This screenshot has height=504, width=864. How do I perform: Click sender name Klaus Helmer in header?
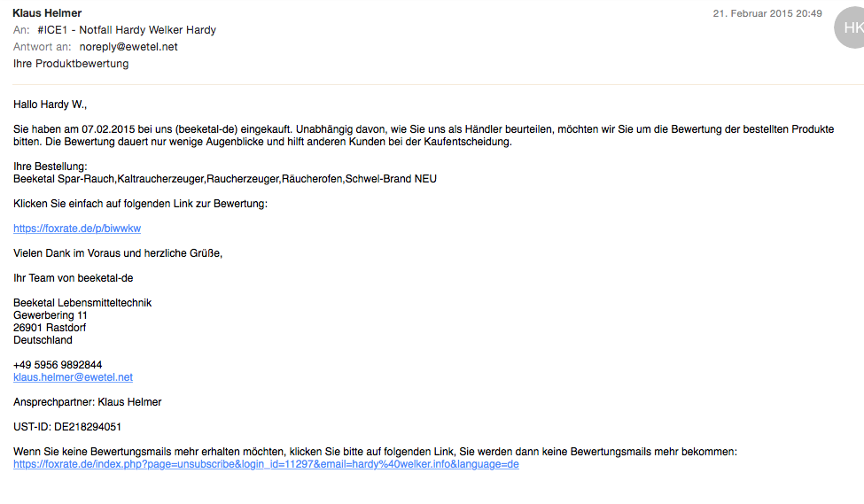pyautogui.click(x=47, y=13)
